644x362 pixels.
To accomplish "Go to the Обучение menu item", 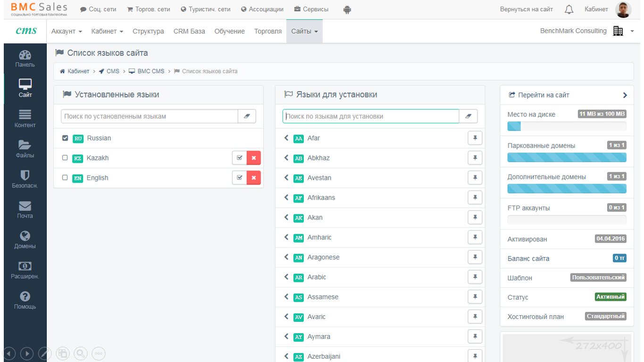I will (x=229, y=31).
